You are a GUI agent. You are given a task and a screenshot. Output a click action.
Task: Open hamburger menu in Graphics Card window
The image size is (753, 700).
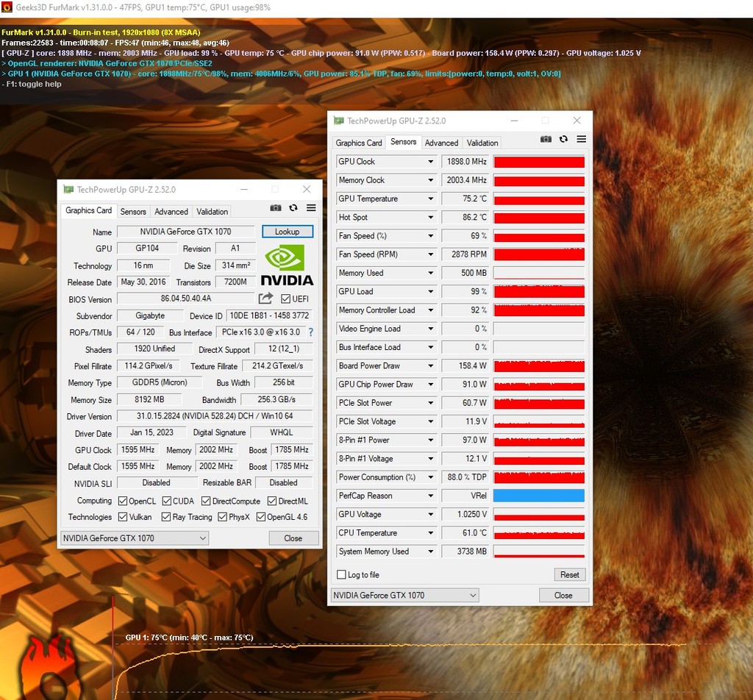point(311,208)
